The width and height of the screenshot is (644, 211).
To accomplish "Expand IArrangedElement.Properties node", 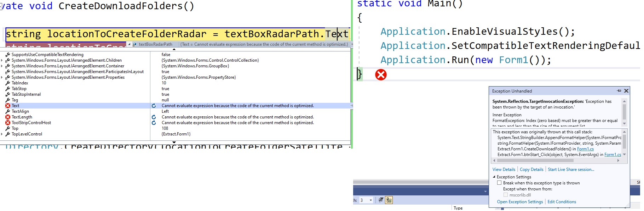I will pos(2,77).
